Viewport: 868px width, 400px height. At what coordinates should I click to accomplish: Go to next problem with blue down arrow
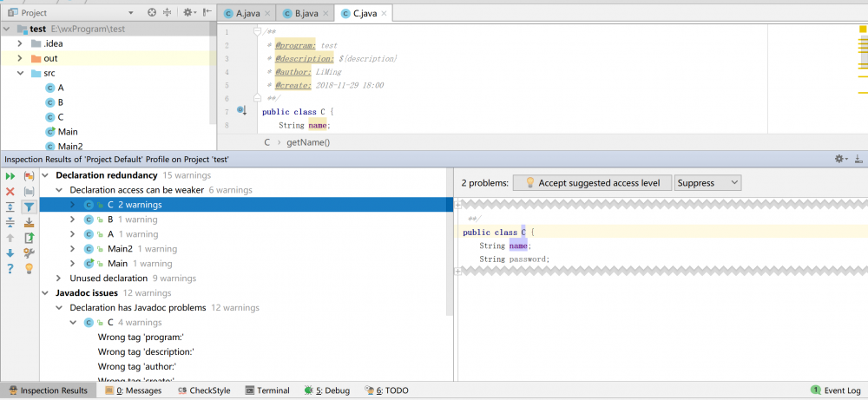tap(10, 253)
